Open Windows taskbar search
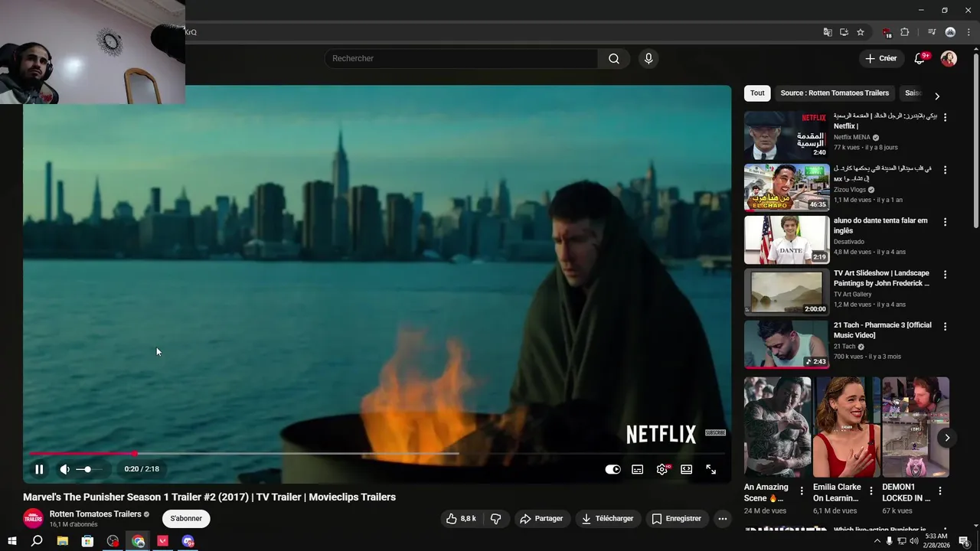The height and width of the screenshot is (551, 980). tap(37, 541)
